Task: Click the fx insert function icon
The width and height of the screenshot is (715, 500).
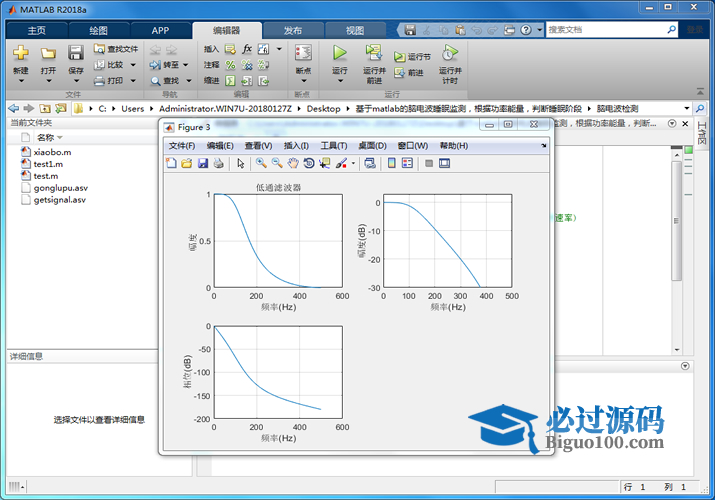Action: click(x=247, y=49)
